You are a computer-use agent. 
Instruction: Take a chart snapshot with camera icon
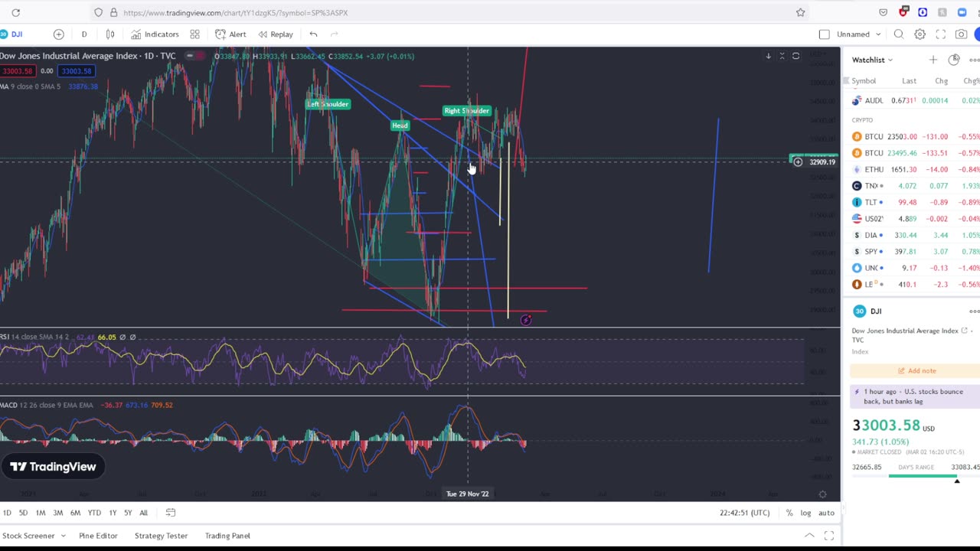[961, 34]
